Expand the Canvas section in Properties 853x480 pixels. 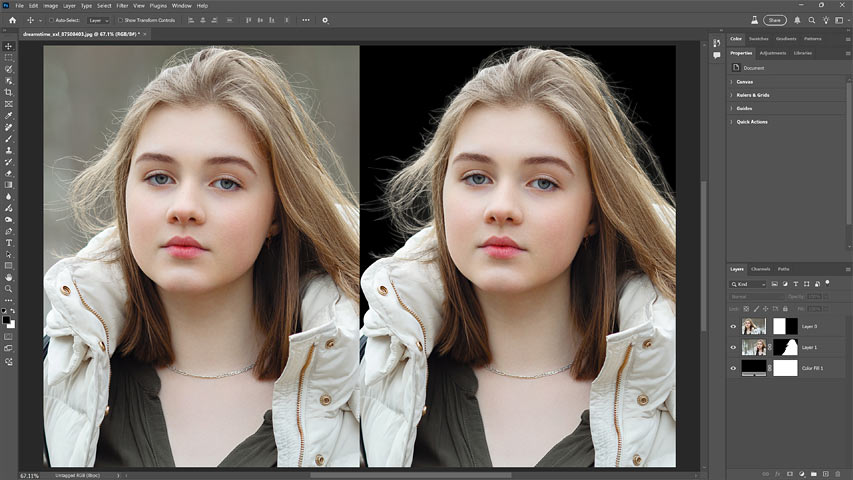[745, 81]
